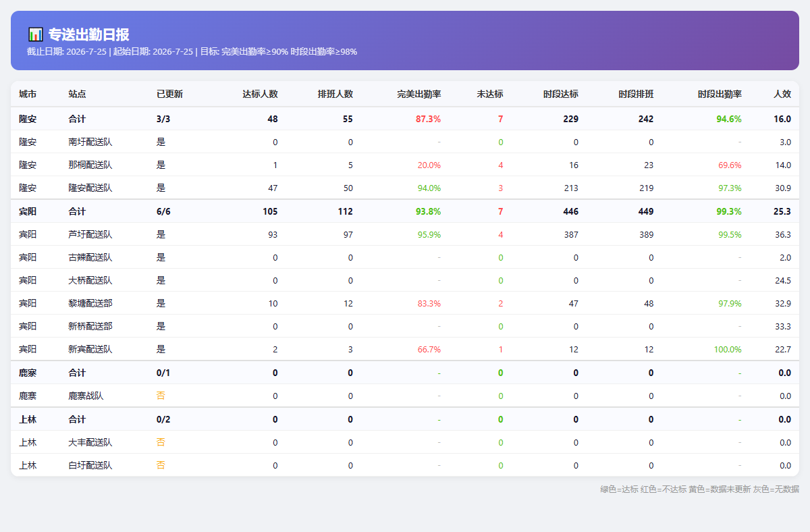Screen dimensions: 810x532
Task: Select station 大桥配送队
Action: click(90, 280)
